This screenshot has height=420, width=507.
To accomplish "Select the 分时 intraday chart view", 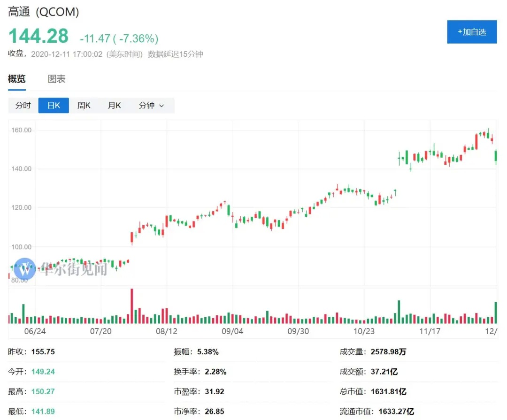I will 23,106.
